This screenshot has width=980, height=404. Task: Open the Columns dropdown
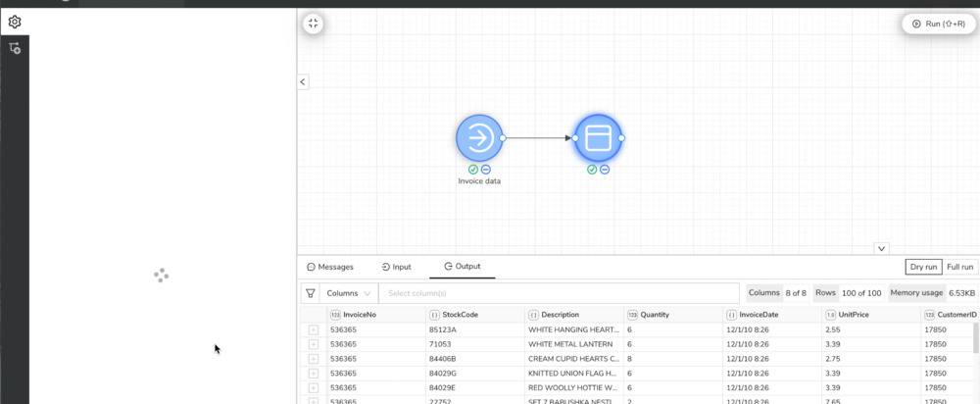pyautogui.click(x=349, y=293)
